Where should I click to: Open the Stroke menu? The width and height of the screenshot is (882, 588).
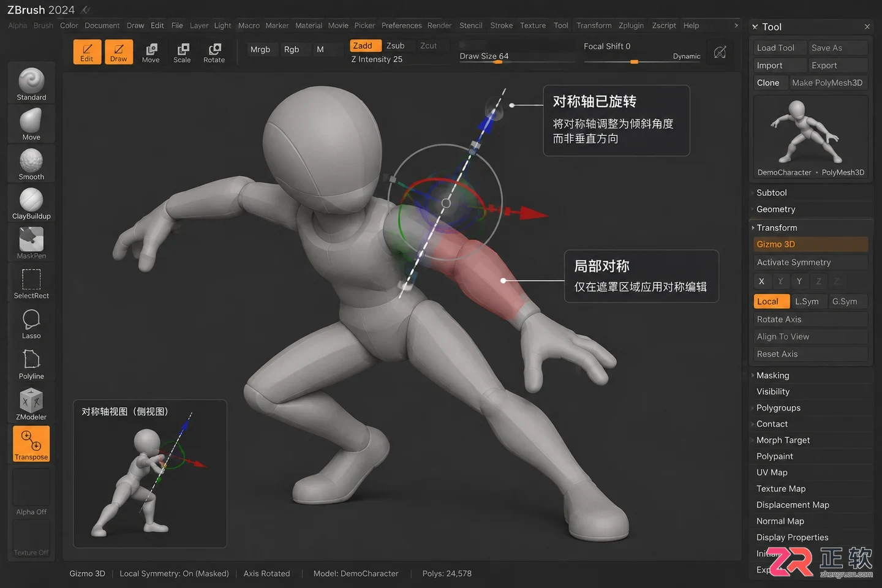(501, 26)
